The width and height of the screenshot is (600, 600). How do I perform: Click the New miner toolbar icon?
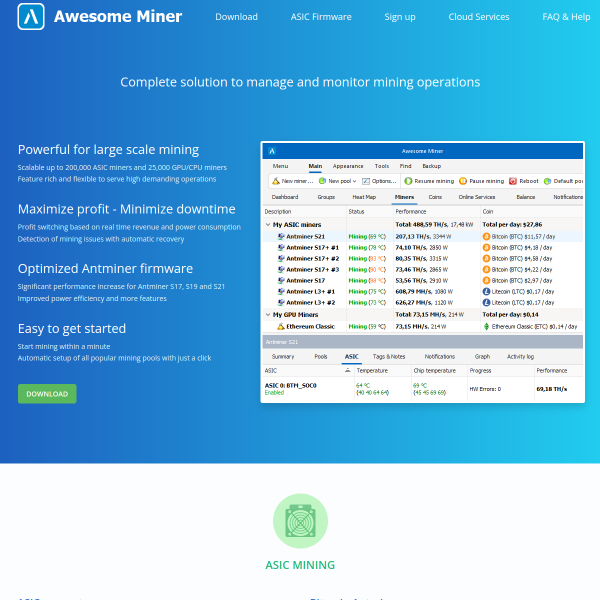pyautogui.click(x=276, y=181)
